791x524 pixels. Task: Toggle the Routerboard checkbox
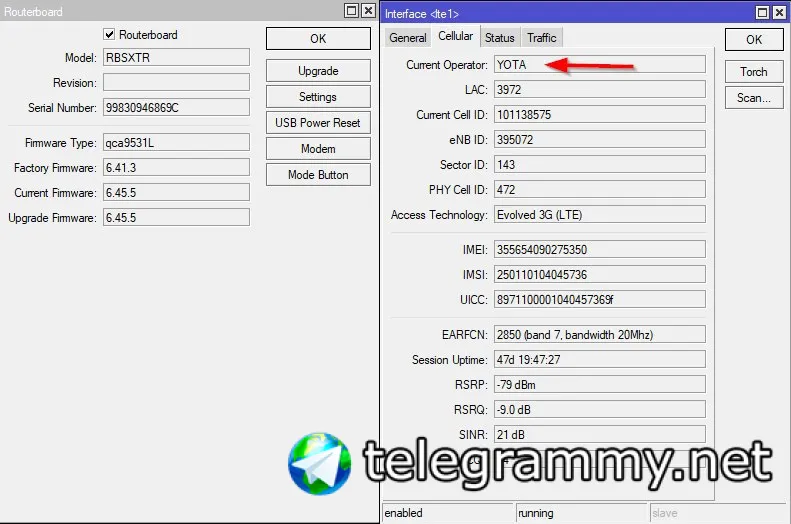109,34
